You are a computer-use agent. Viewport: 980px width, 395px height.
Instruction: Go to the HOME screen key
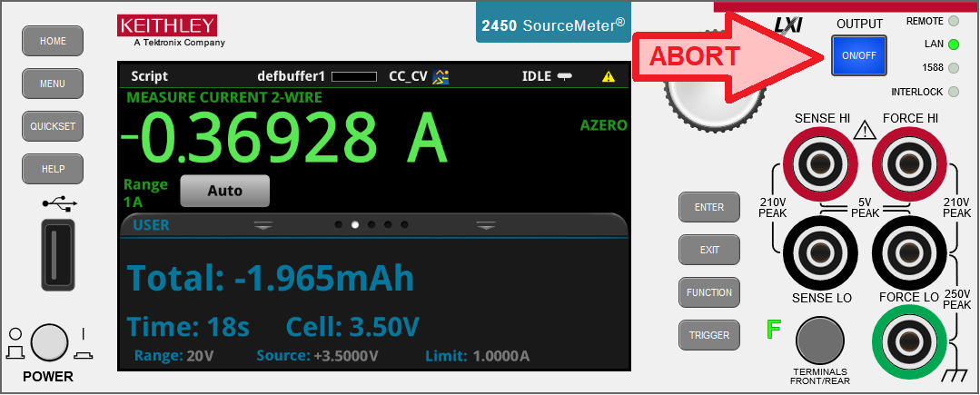(x=53, y=41)
